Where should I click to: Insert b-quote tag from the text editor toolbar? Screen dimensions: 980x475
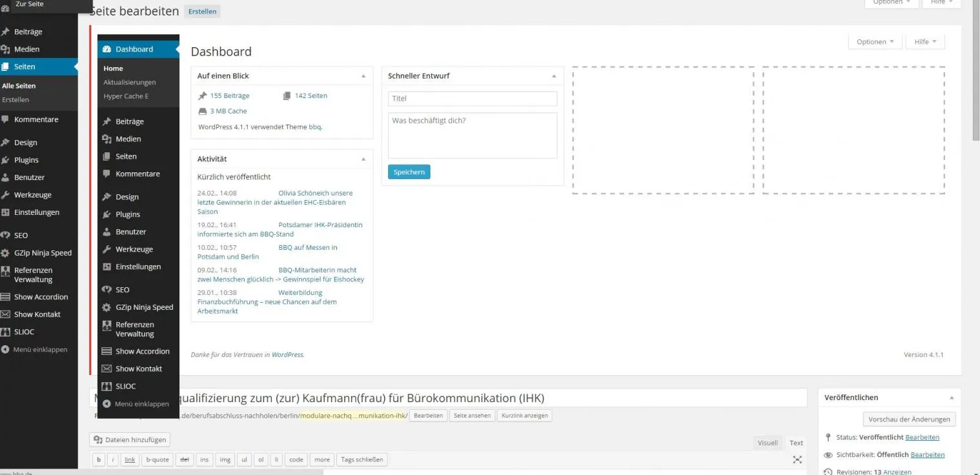(x=158, y=460)
